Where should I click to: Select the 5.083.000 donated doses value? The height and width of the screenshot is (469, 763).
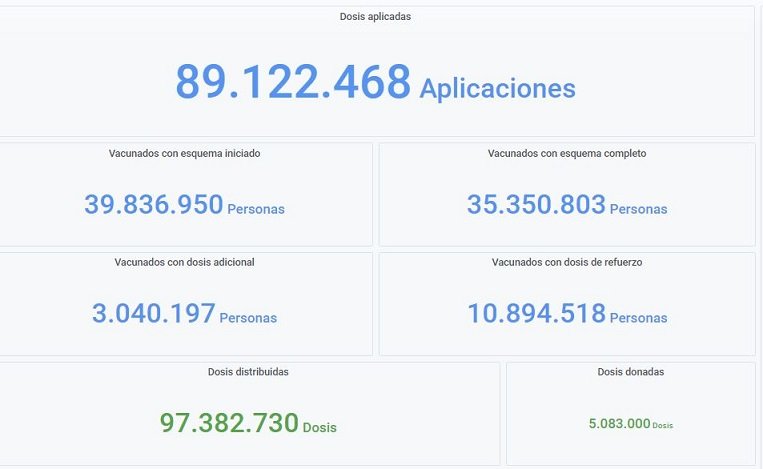coord(619,424)
